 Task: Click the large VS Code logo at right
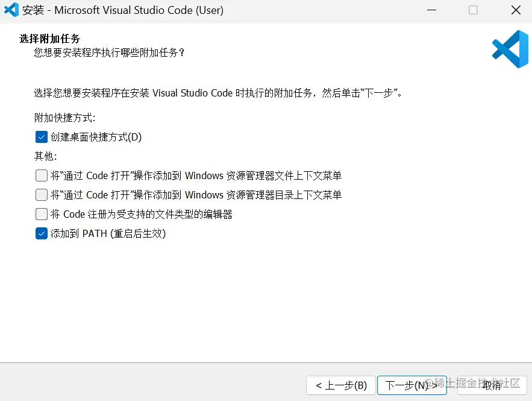tap(510, 49)
